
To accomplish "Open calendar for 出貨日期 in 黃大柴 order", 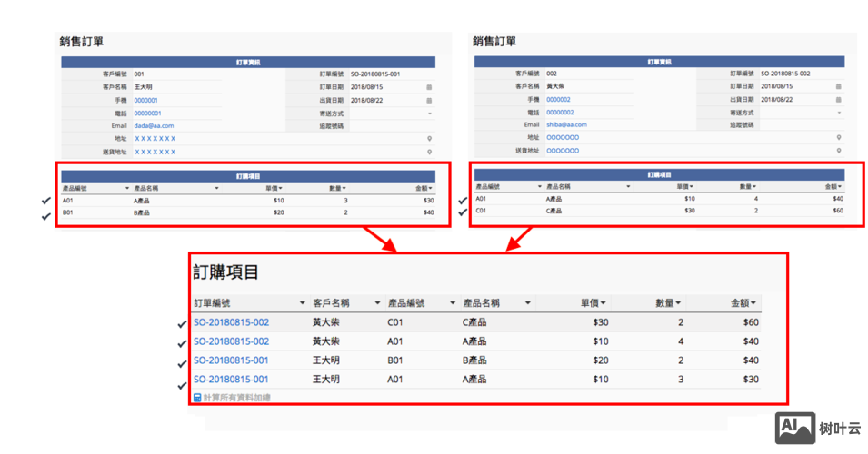I will (839, 100).
